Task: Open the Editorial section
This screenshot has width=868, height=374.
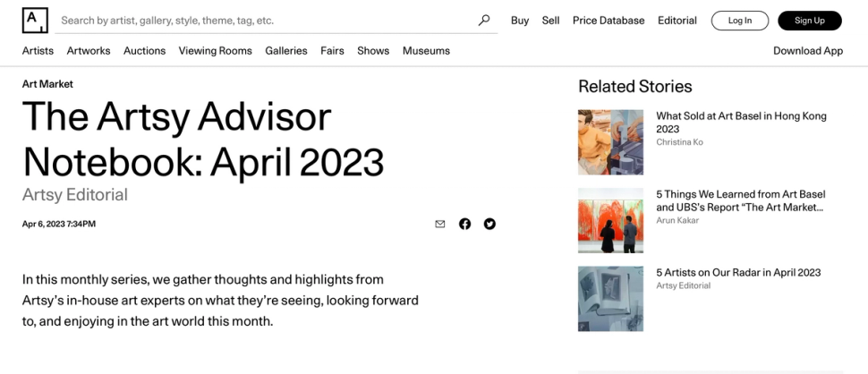Action: 677,21
